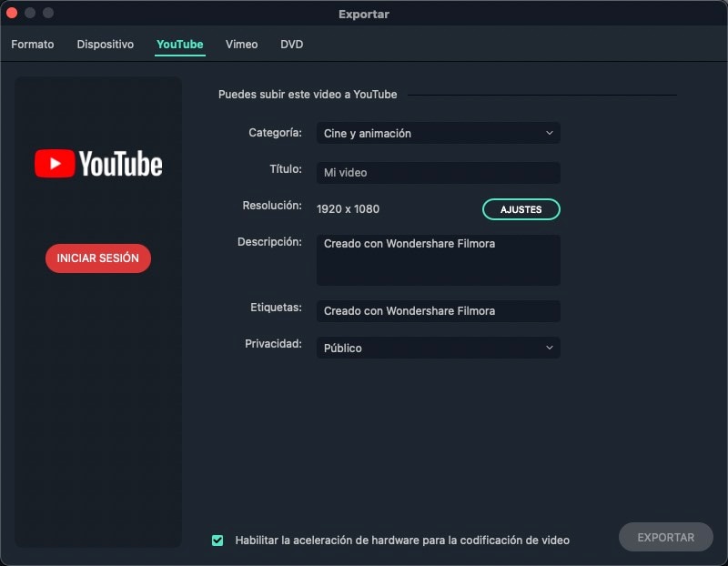Click the 'Habilitar la aceleración de hardware' label
This screenshot has height=566, width=728.
pos(402,541)
